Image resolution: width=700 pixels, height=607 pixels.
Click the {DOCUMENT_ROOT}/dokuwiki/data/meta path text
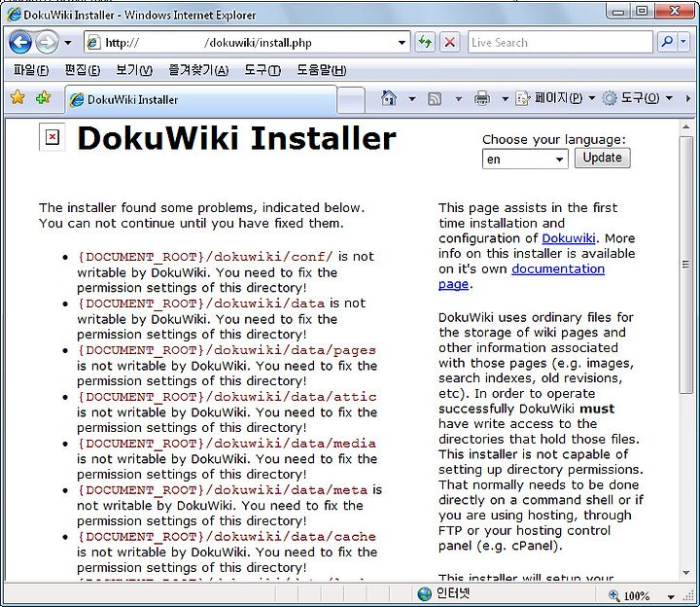tap(223, 490)
